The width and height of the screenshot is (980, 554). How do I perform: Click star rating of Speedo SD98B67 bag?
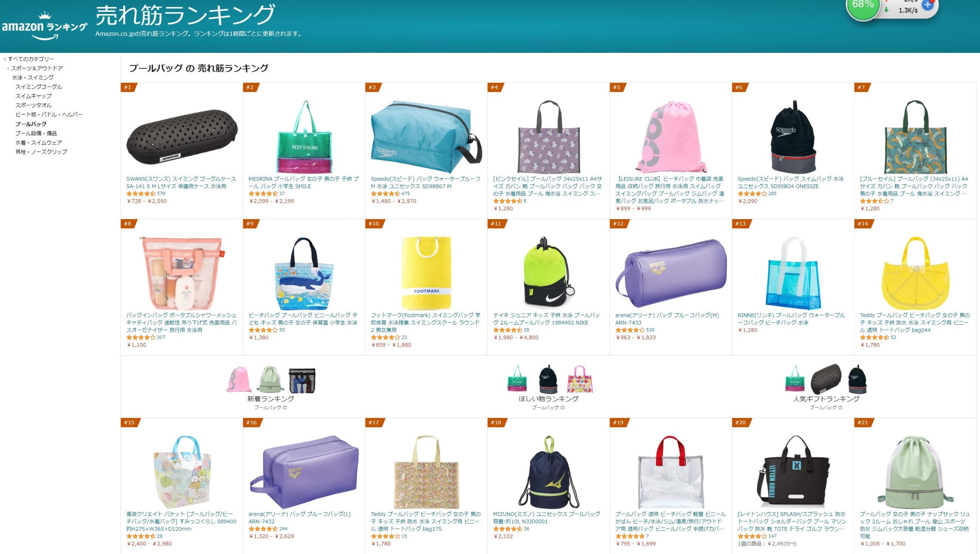[385, 193]
